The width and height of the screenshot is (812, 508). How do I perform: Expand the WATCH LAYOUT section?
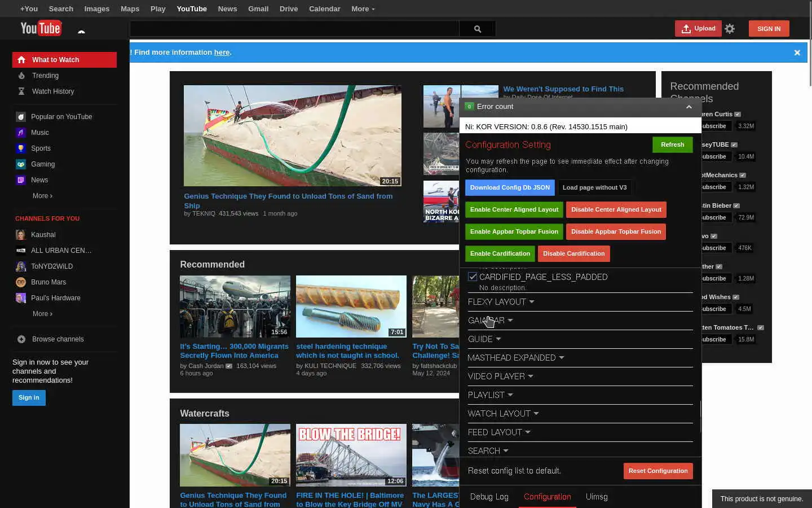point(503,414)
